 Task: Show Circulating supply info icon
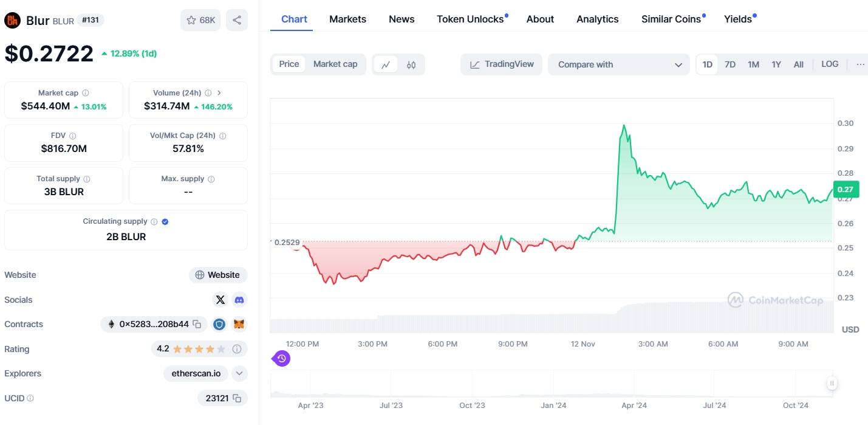coord(154,222)
